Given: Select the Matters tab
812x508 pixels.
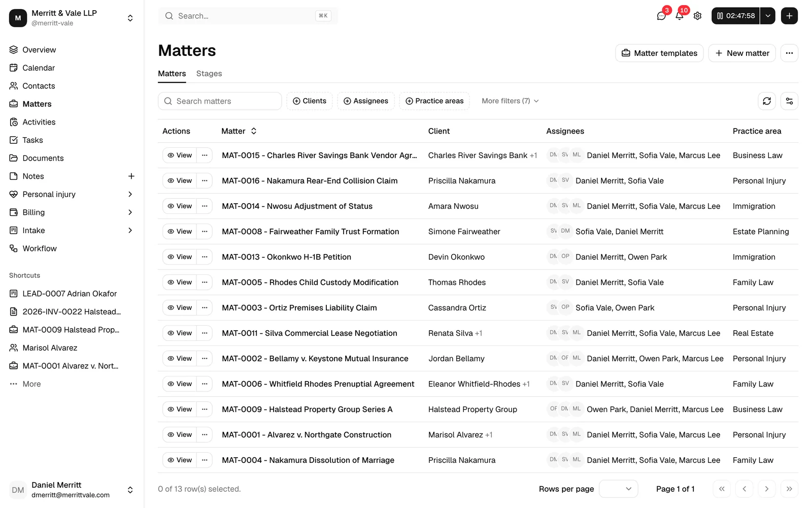Looking at the screenshot, I should [x=172, y=74].
